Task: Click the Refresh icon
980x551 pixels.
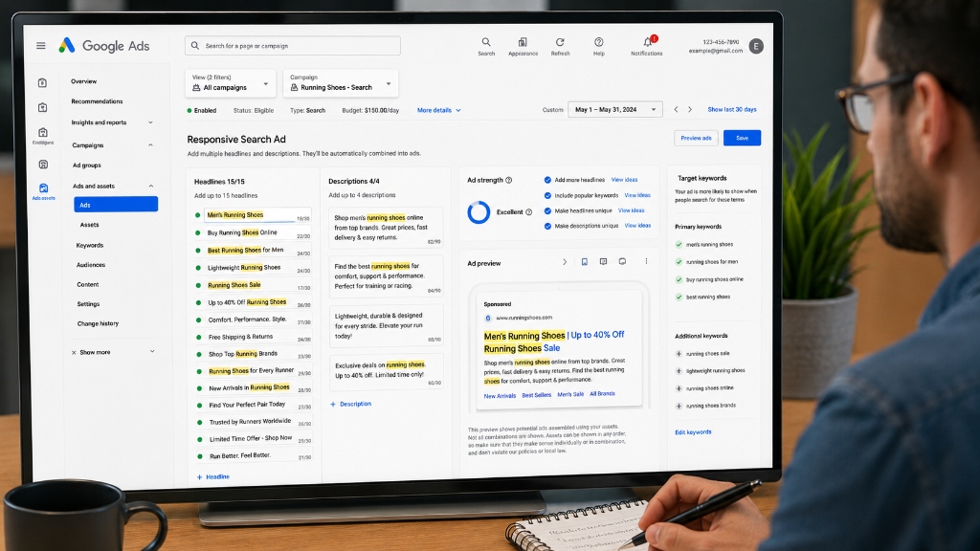Action: 560,42
